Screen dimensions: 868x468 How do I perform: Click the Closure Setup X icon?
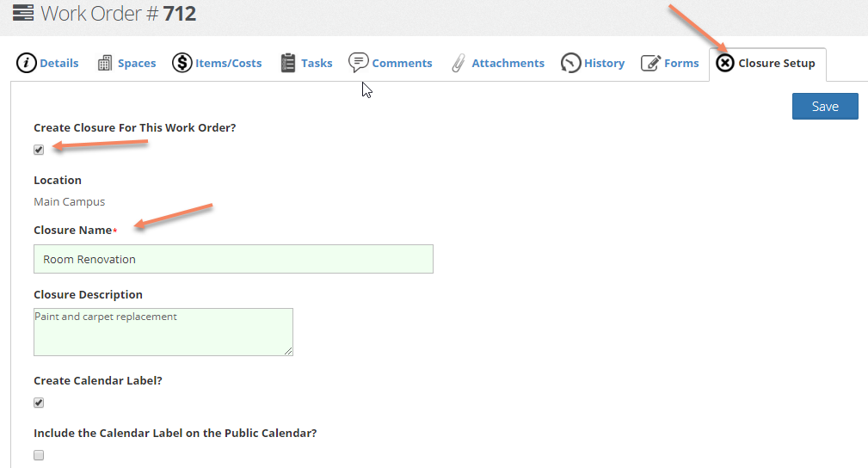click(724, 63)
